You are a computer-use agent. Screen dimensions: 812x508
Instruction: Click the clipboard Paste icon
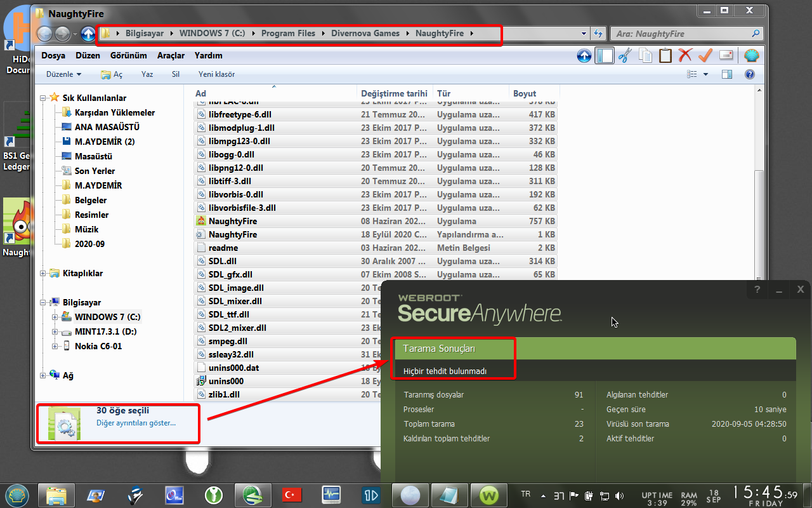(665, 56)
